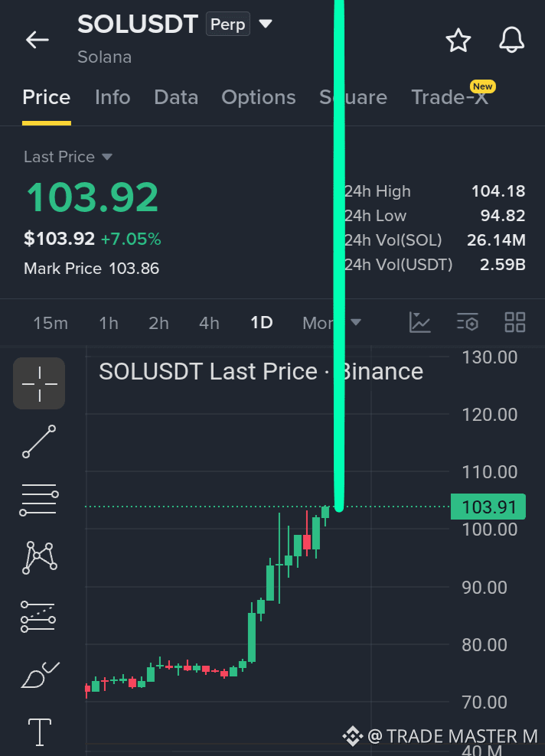Select the XABCD pattern tool
The image size is (545, 756).
[x=40, y=558]
